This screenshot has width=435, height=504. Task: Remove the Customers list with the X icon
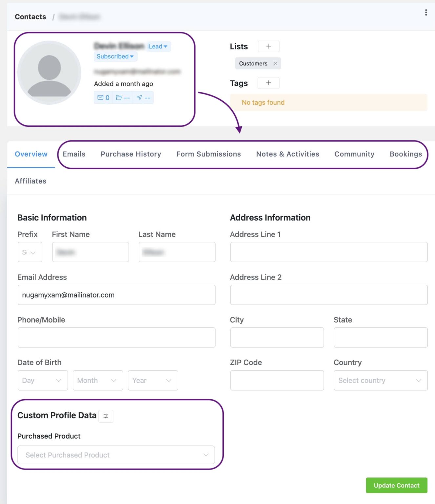276,63
